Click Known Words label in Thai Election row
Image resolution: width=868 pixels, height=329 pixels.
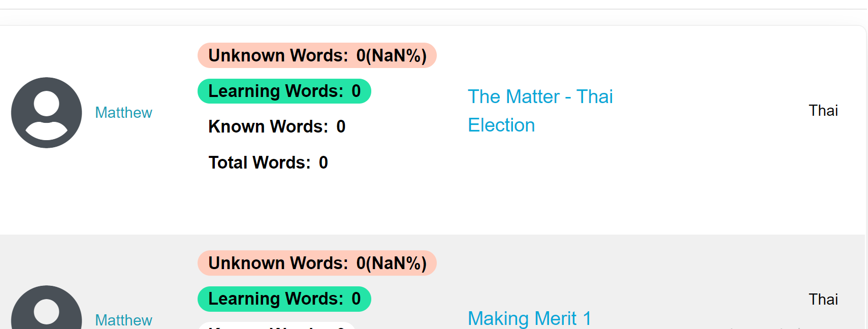click(x=268, y=126)
